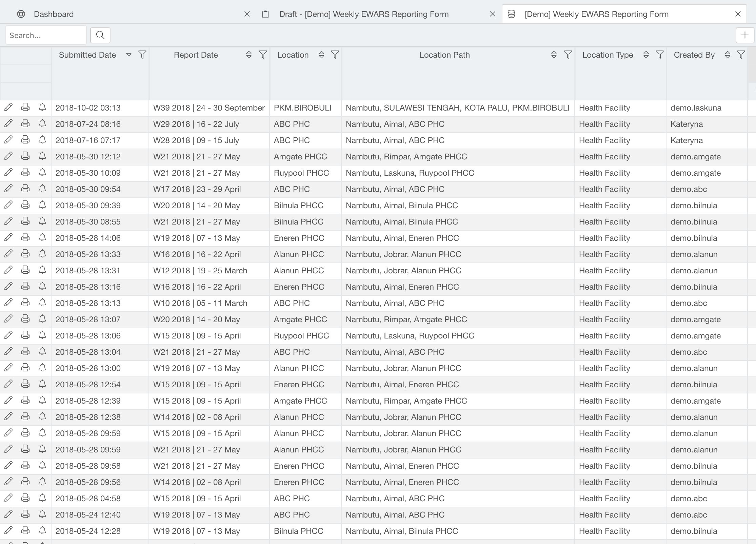Click 'Kateryna' in the 2018-07-24 08:16 row
756x544 pixels.
pos(687,124)
